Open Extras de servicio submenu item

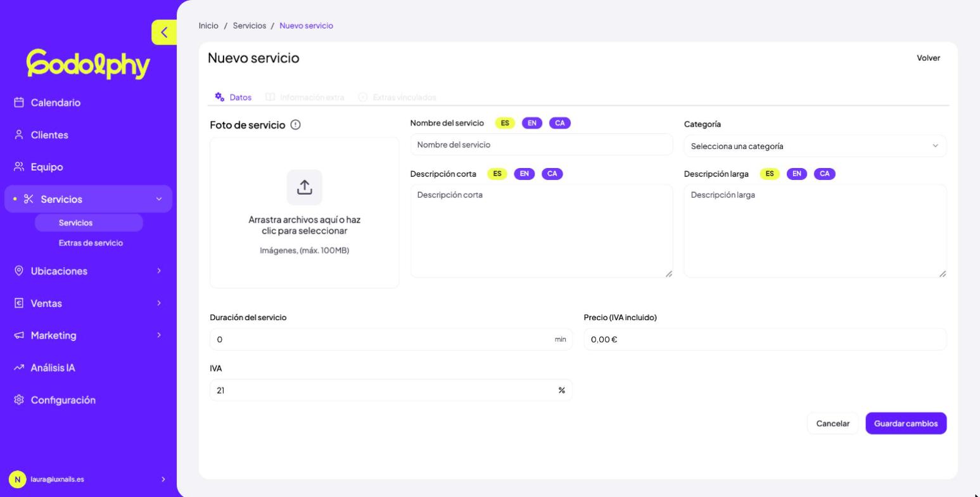pos(91,243)
